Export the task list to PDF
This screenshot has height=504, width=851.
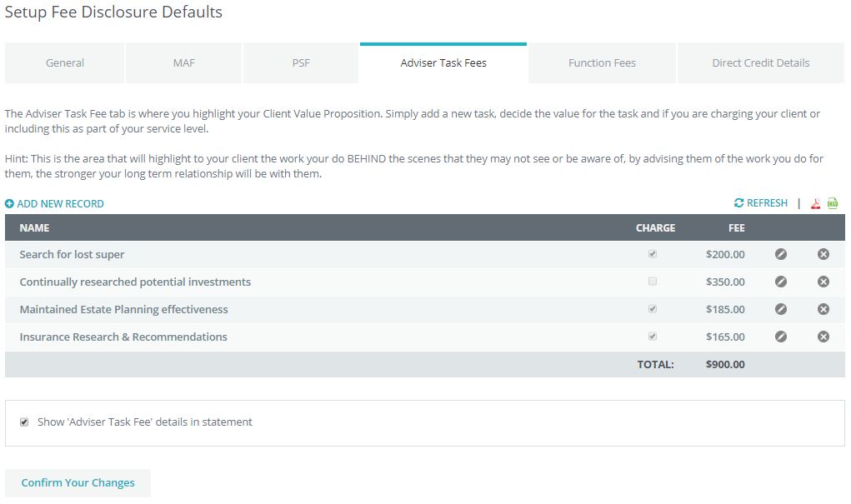coord(816,203)
